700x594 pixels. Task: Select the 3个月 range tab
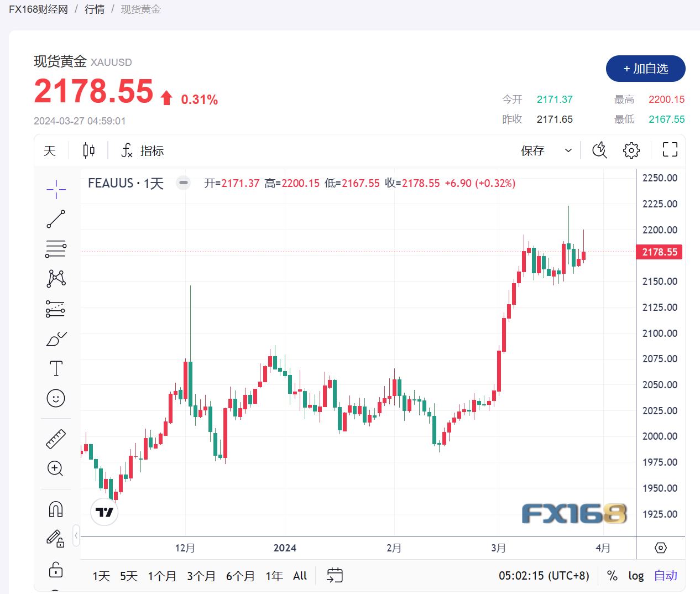pyautogui.click(x=200, y=575)
